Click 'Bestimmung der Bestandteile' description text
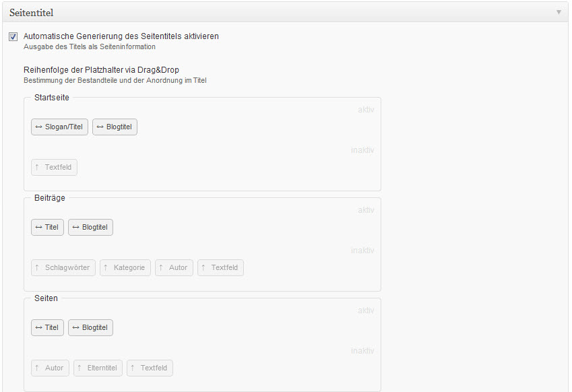The image size is (572, 392). (115, 80)
